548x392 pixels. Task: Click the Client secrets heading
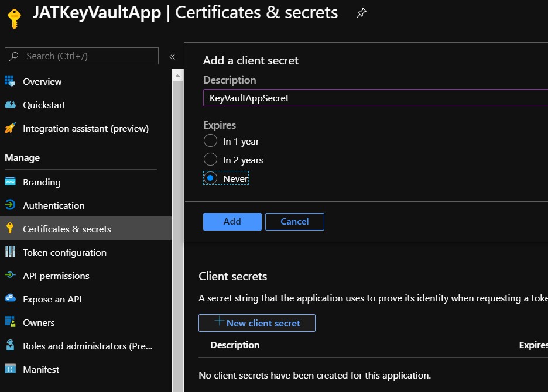[x=233, y=276]
